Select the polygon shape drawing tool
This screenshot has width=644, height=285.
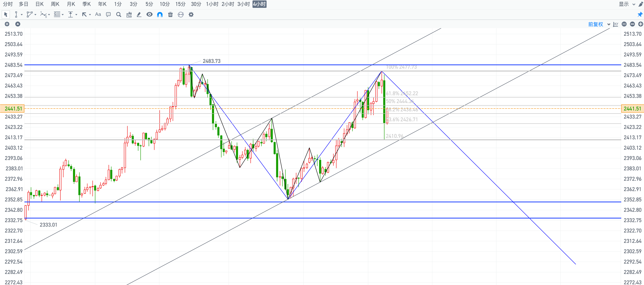tap(30, 14)
